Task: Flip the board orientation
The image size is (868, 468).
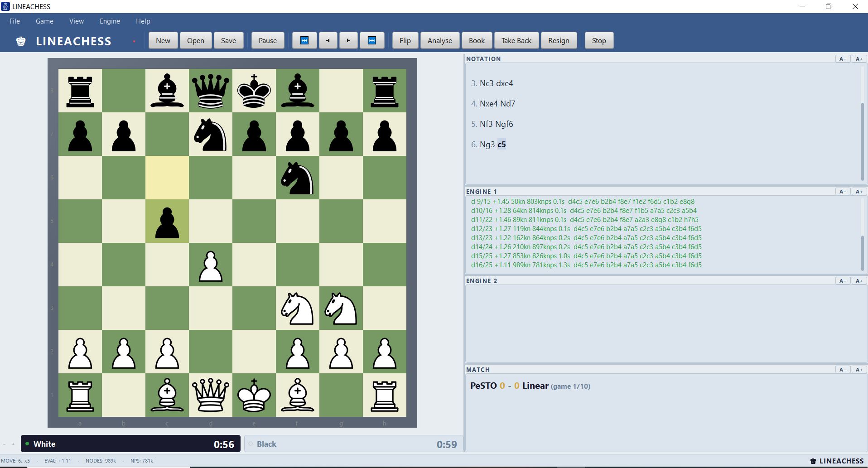Action: pyautogui.click(x=405, y=40)
